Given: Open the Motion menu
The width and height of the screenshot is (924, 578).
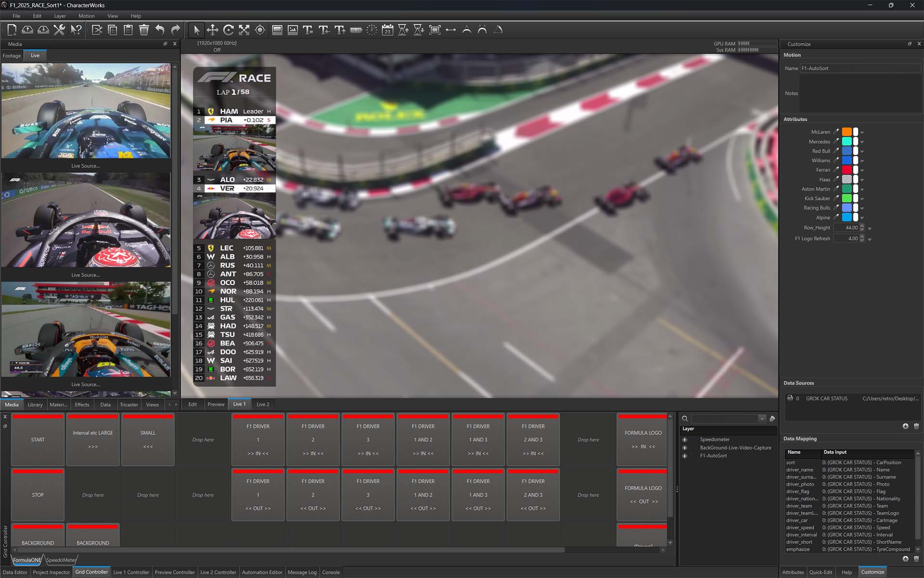Looking at the screenshot, I should pos(86,16).
